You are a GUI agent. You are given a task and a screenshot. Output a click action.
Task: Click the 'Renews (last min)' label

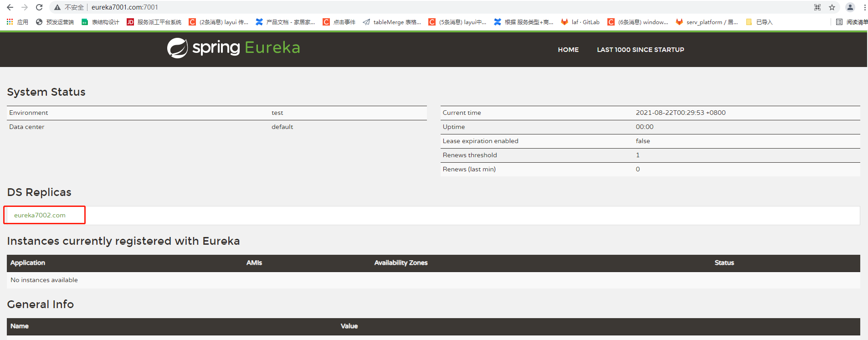(469, 169)
